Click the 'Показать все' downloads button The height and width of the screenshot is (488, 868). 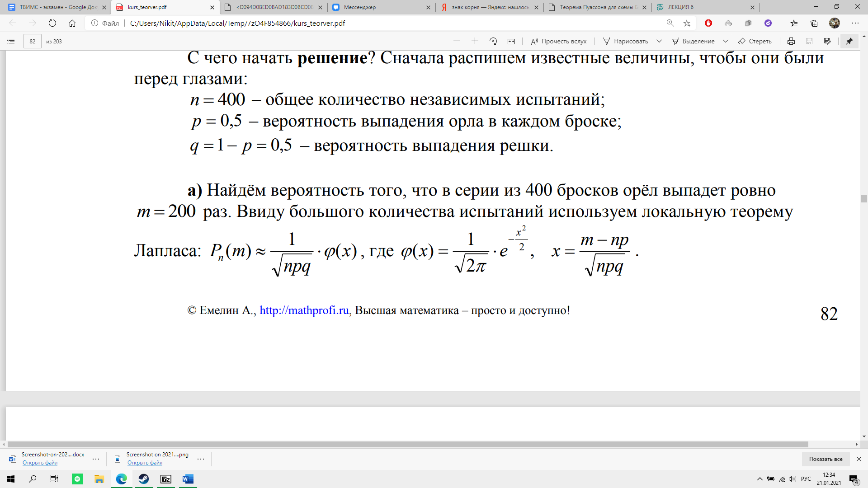tap(826, 459)
